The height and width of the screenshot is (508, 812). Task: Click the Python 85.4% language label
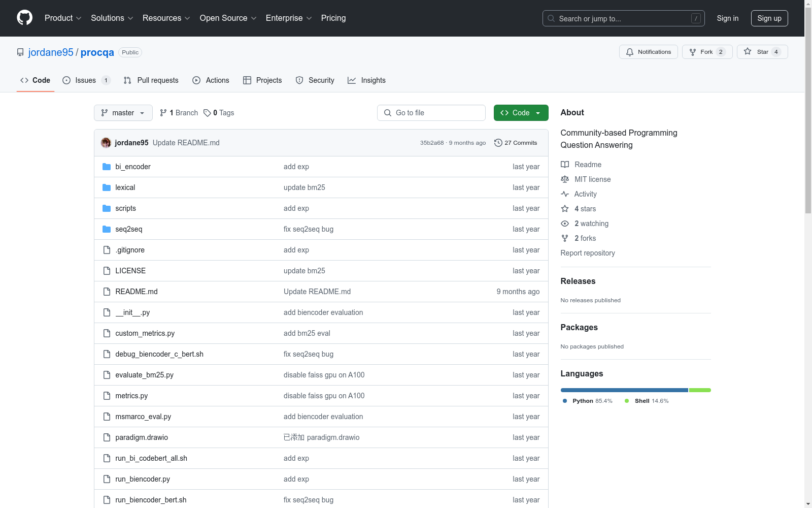[588, 401]
